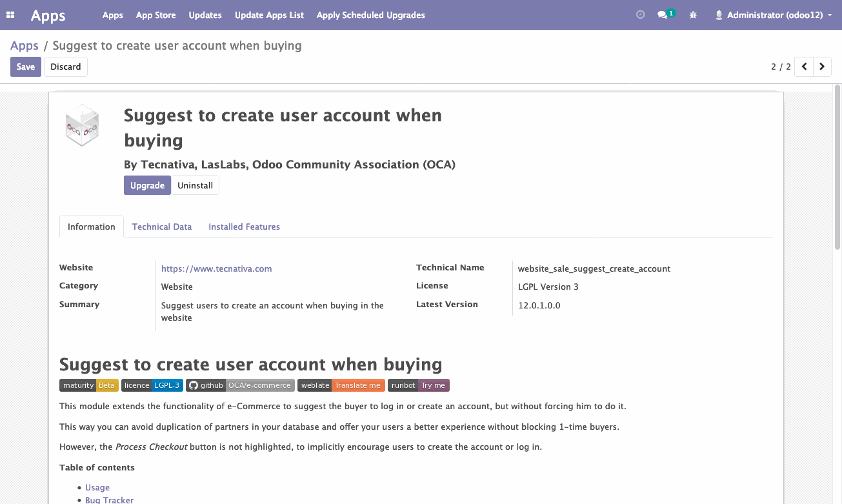Screen dimensions: 842x504
Task: Click the LGPL Version 3 license value
Action: point(548,287)
